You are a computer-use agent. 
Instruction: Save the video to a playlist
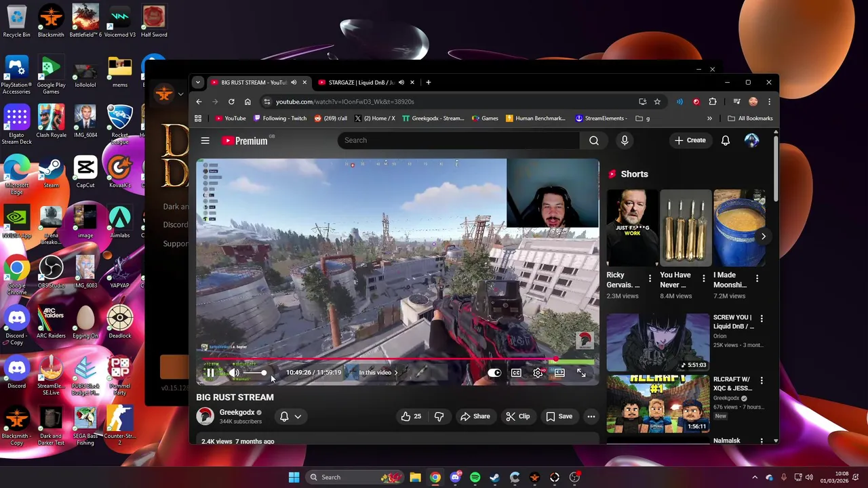pos(559,416)
